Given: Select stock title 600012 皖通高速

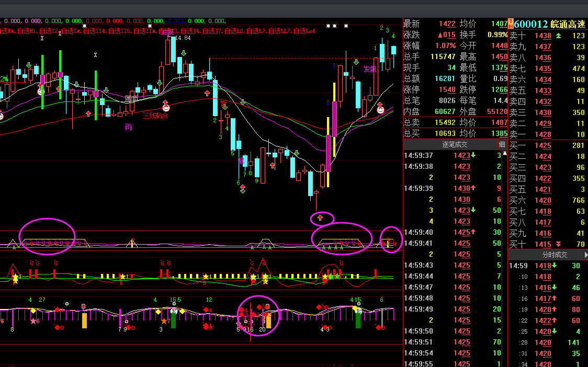Looking at the screenshot, I should tap(549, 25).
